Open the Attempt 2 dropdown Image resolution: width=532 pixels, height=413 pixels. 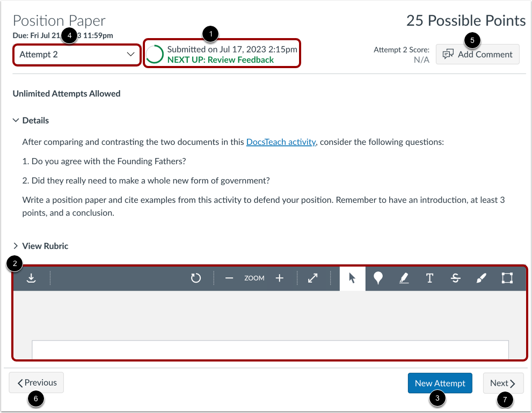click(x=77, y=55)
